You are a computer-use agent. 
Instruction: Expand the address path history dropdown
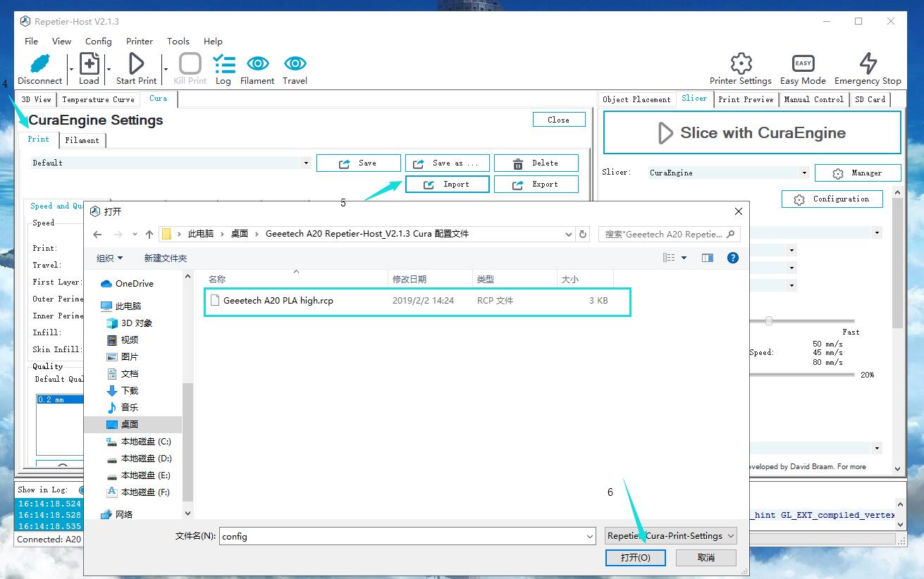pos(569,234)
